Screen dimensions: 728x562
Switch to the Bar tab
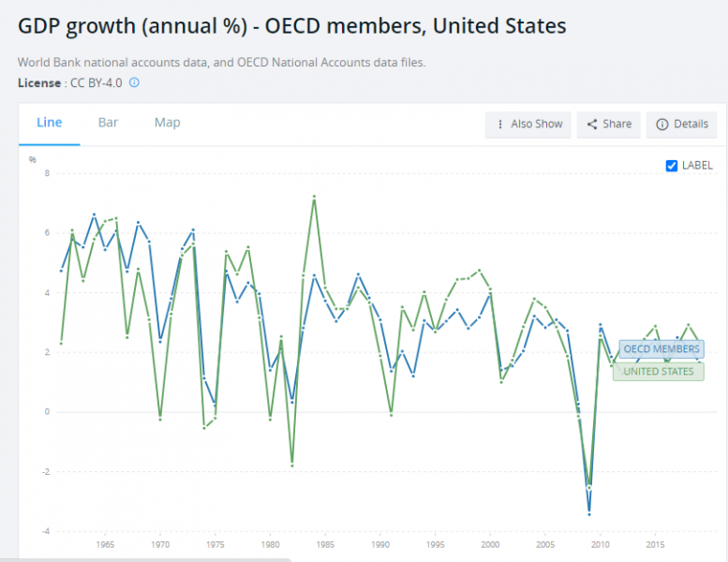click(x=108, y=123)
